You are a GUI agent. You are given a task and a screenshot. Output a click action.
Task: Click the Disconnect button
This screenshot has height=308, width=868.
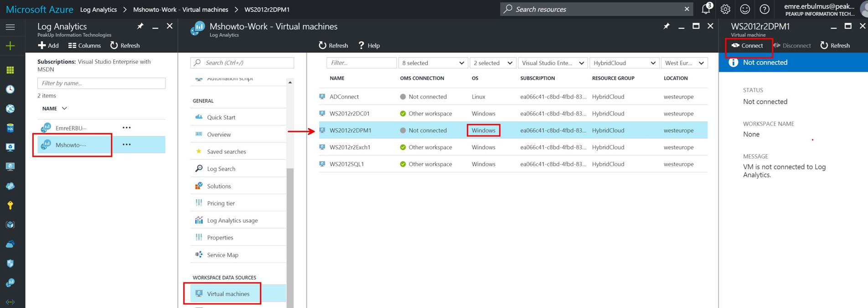pyautogui.click(x=792, y=46)
